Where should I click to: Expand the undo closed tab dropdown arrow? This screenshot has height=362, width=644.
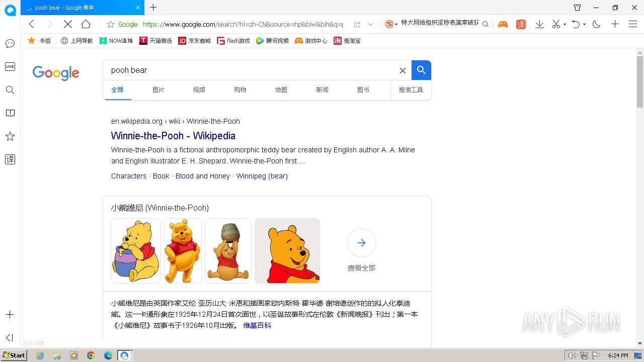click(x=584, y=24)
